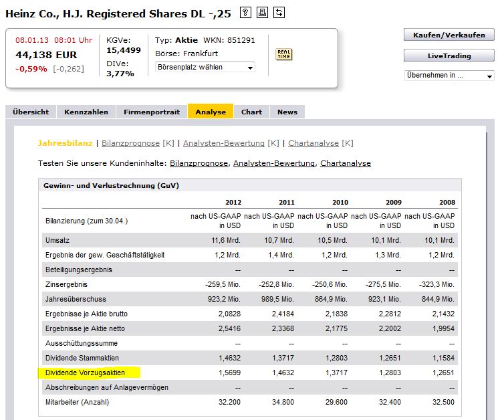
Task: Go to the Firmenportrait tab
Action: click(x=152, y=112)
